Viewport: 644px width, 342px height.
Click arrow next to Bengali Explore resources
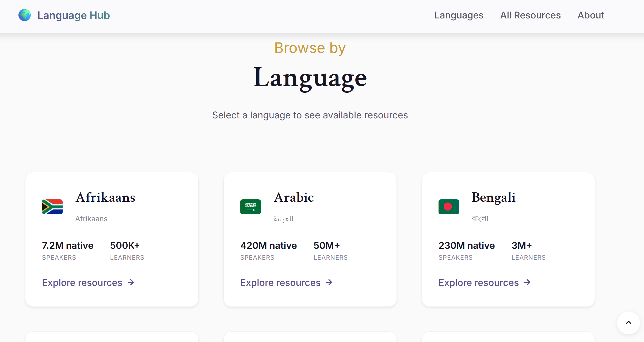tap(527, 282)
